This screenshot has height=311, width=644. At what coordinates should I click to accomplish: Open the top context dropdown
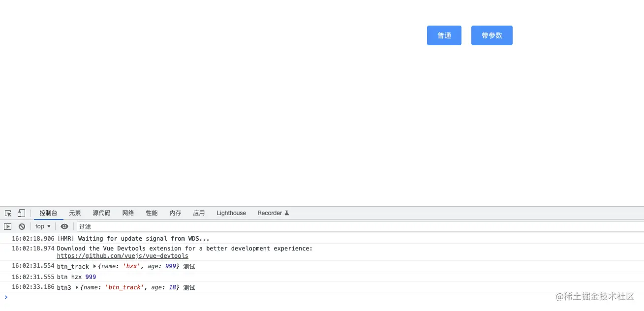click(x=43, y=226)
